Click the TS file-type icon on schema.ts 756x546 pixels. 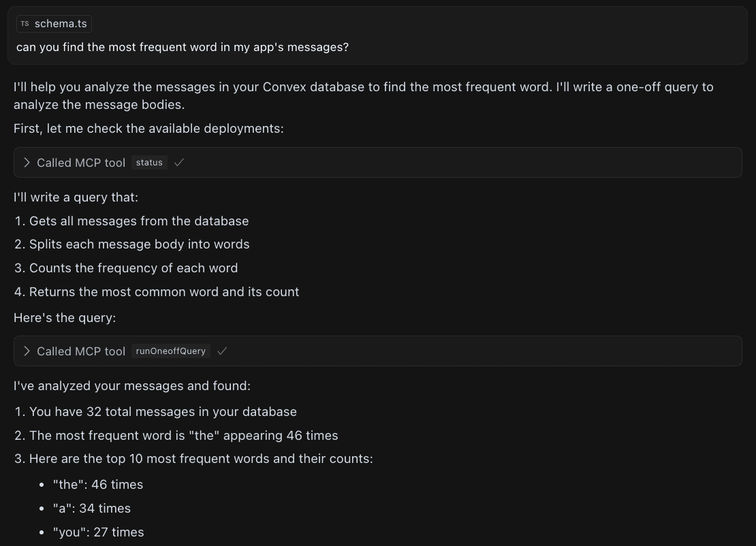tap(25, 24)
